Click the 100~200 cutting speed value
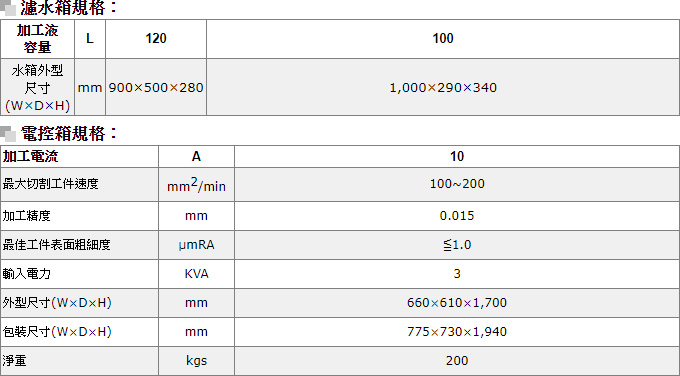The image size is (680, 376). tap(457, 184)
